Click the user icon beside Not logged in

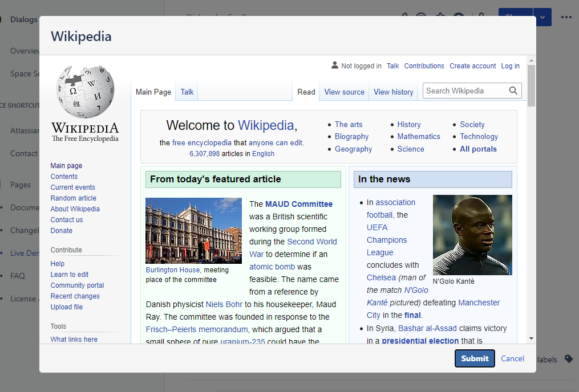click(334, 66)
